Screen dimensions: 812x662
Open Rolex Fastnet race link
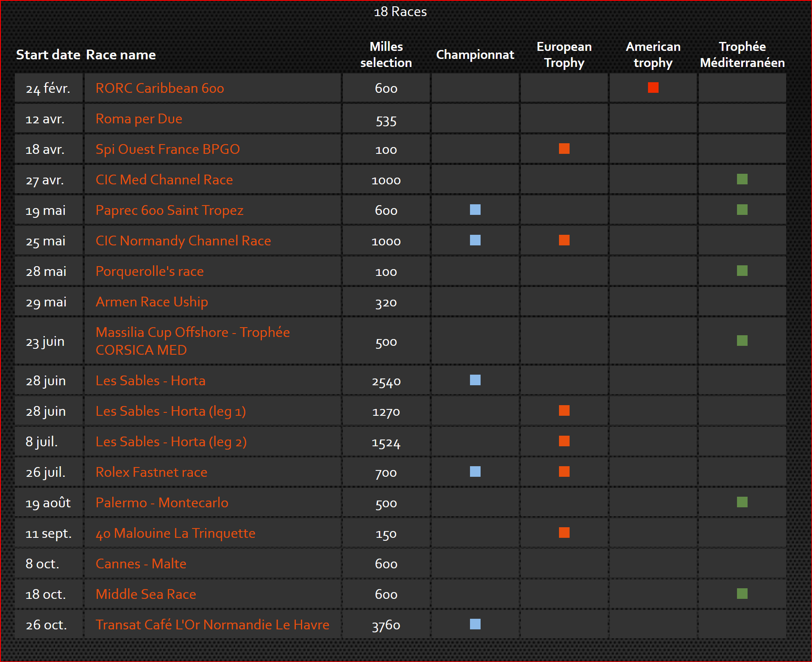[x=151, y=472]
